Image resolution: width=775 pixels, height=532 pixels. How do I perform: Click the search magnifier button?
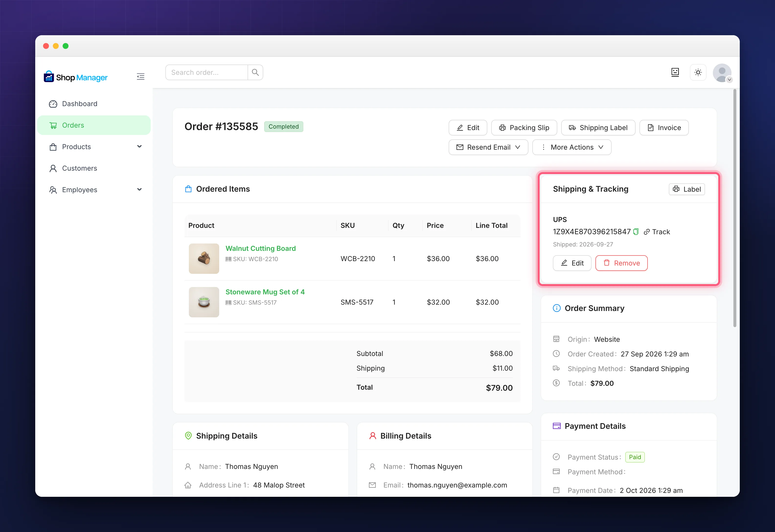pyautogui.click(x=255, y=72)
